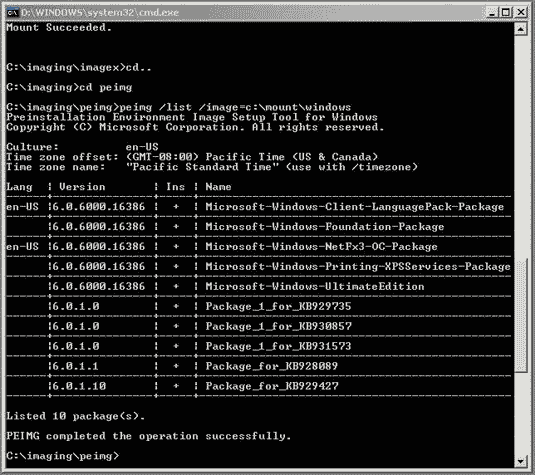Click the 'Name' column header
The width and height of the screenshot is (535, 475).
(218, 187)
